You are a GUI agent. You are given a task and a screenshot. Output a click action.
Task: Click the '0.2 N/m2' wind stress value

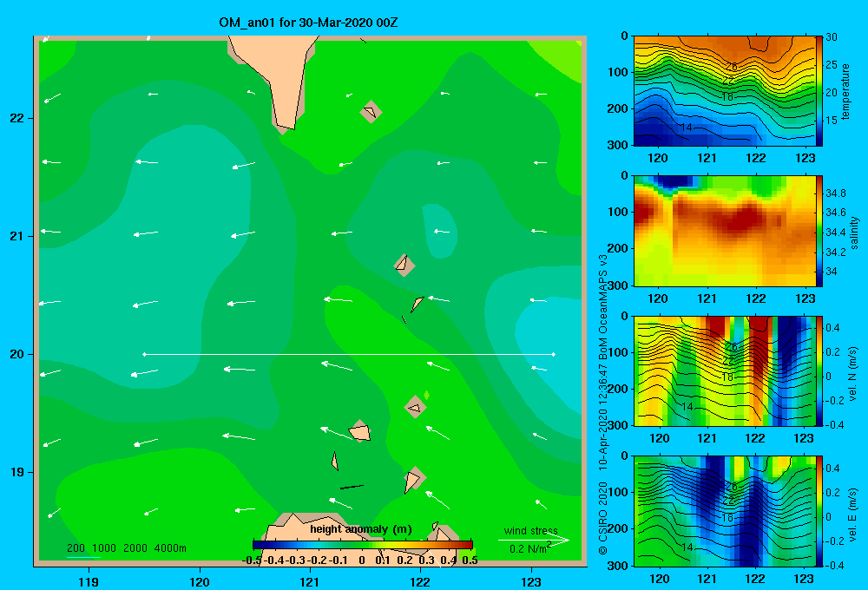click(x=530, y=548)
